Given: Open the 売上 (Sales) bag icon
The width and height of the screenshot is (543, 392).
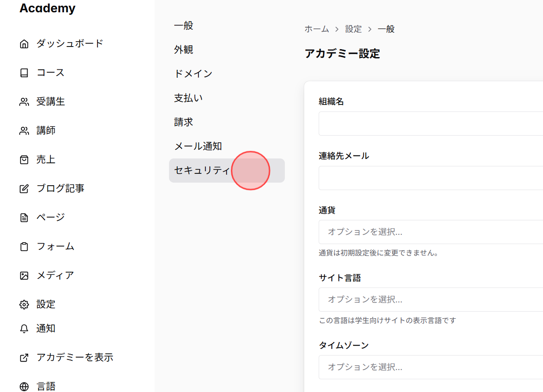Looking at the screenshot, I should point(24,159).
